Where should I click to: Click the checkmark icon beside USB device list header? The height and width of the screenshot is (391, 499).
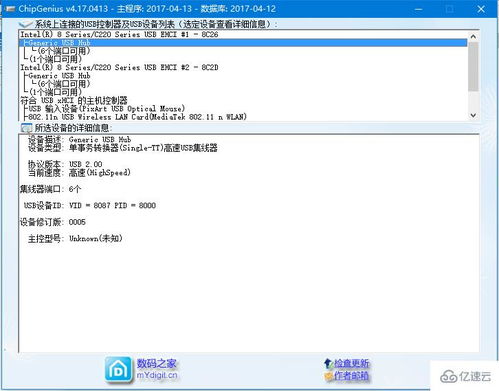point(25,24)
